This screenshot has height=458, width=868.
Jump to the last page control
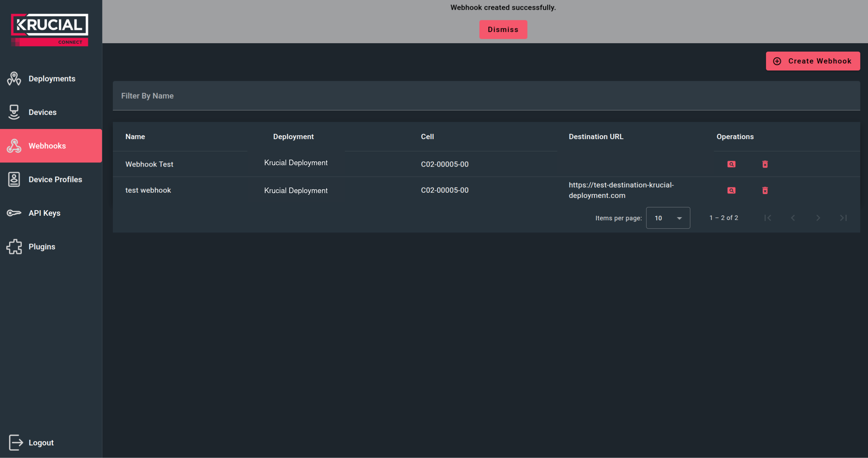point(843,218)
